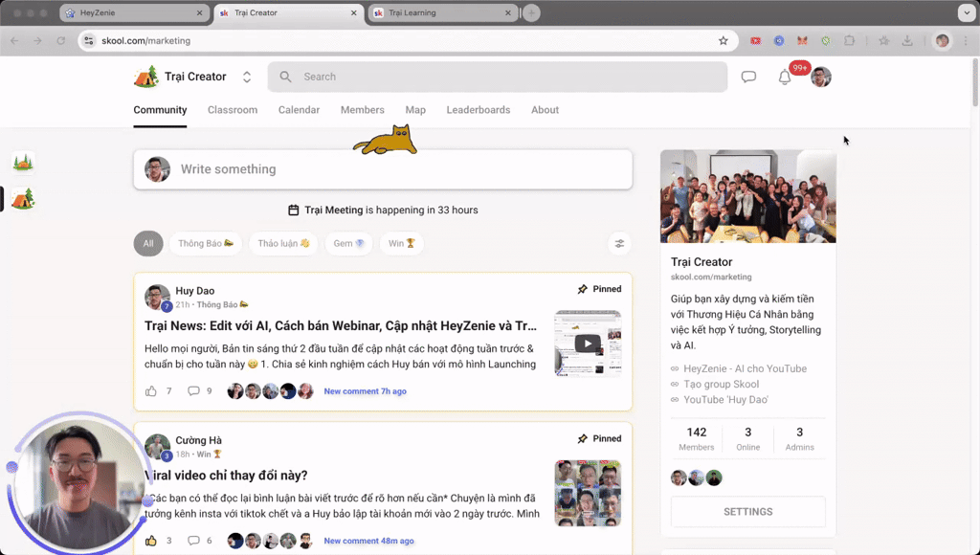The image size is (980, 555).
Task: Switch to the HeyZenie browser tab
Action: coord(134,12)
